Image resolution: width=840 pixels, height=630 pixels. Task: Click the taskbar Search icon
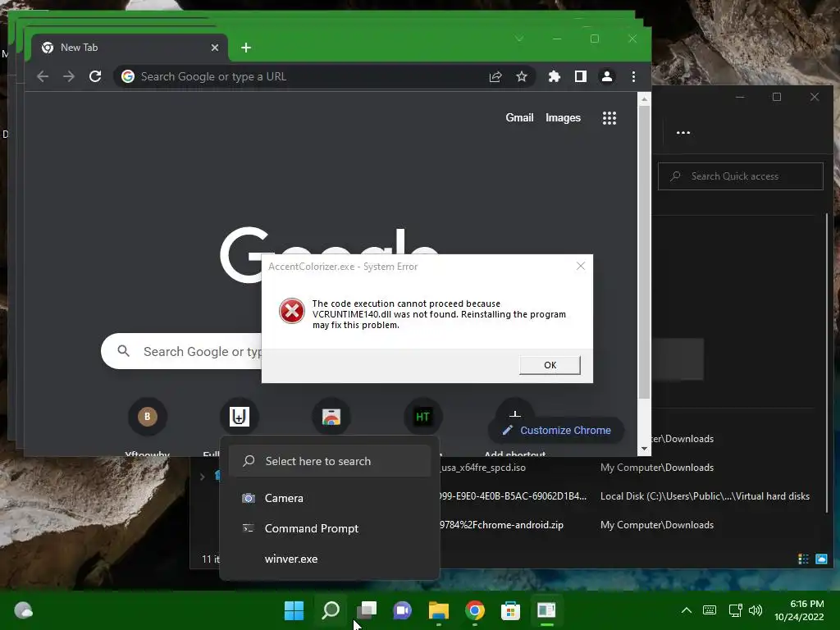click(331, 610)
